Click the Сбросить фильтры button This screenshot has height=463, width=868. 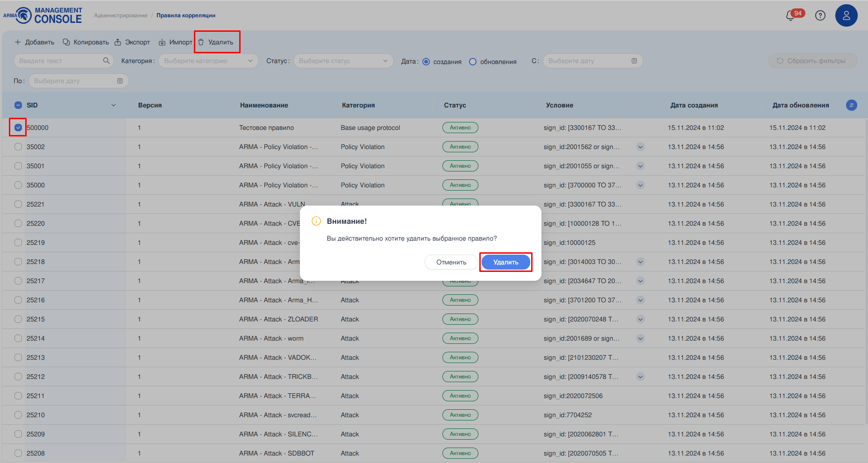pyautogui.click(x=812, y=61)
